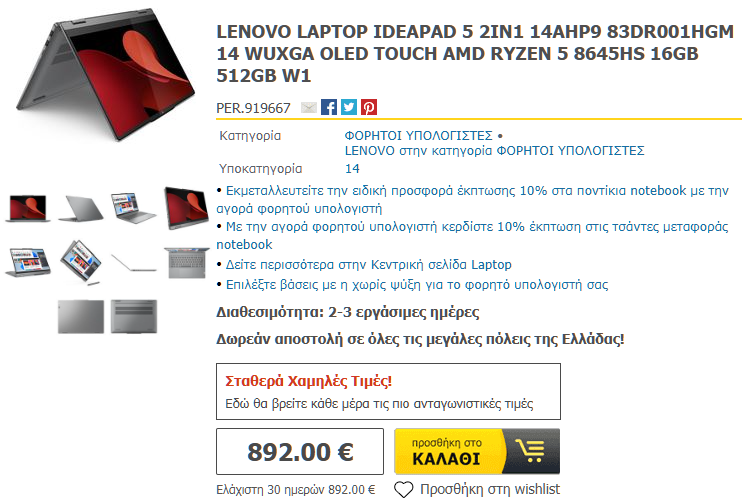Share product on Facebook icon

click(x=329, y=107)
